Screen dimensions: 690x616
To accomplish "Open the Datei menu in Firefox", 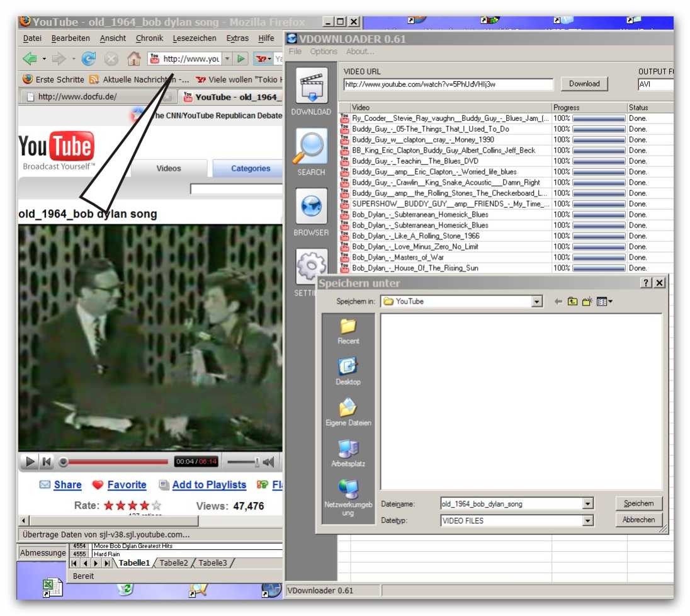I will click(32, 38).
